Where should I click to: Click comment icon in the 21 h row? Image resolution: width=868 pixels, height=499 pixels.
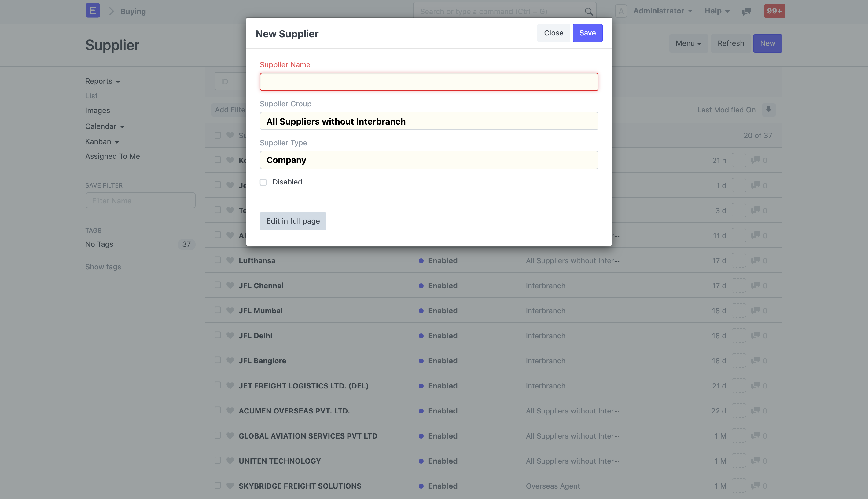coord(756,160)
